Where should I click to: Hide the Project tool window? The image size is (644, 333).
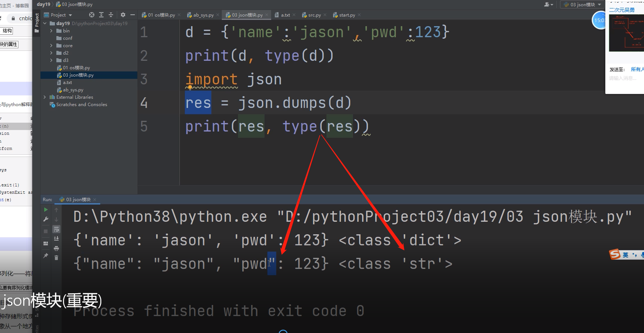(x=133, y=15)
